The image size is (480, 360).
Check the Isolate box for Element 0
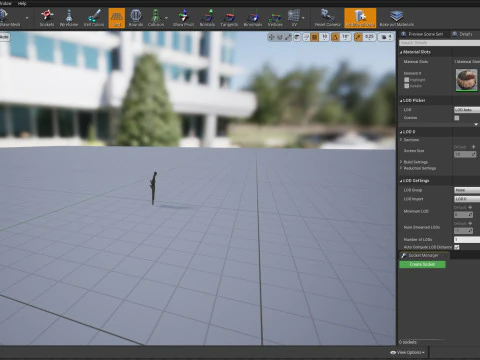[x=407, y=86]
